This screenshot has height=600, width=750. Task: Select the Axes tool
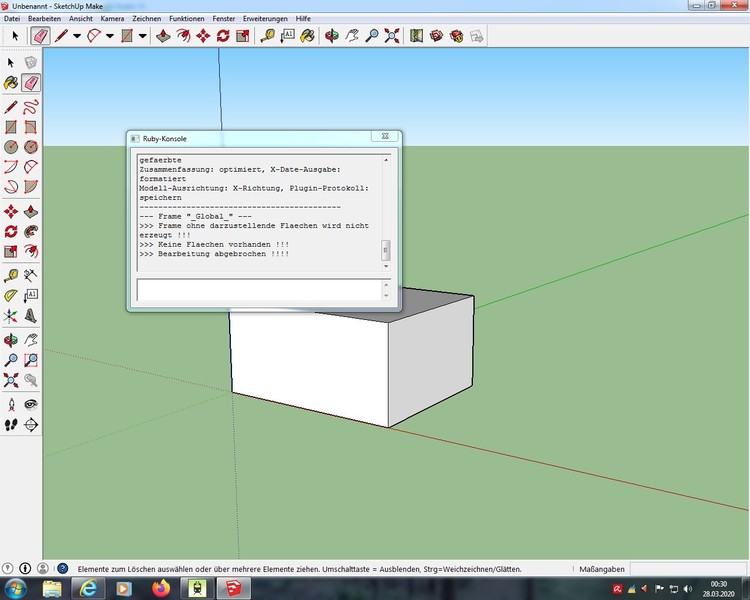11,316
